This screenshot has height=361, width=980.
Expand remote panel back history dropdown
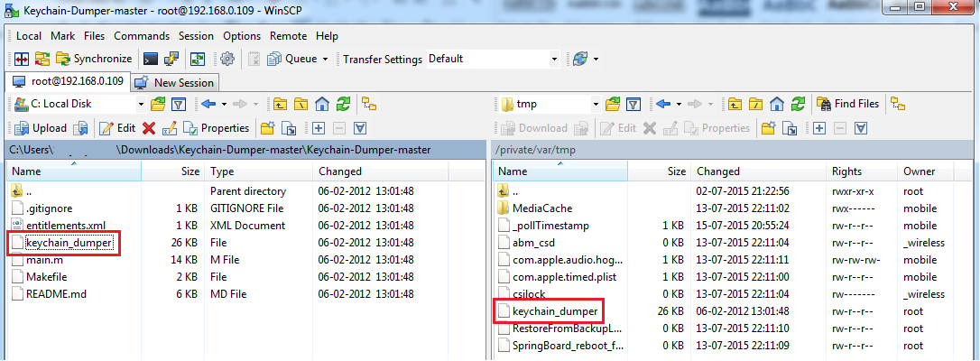click(x=678, y=105)
